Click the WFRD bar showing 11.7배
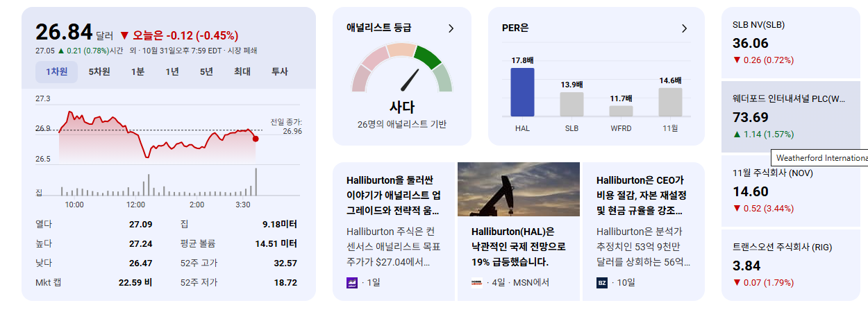The image size is (868, 312). 621,110
